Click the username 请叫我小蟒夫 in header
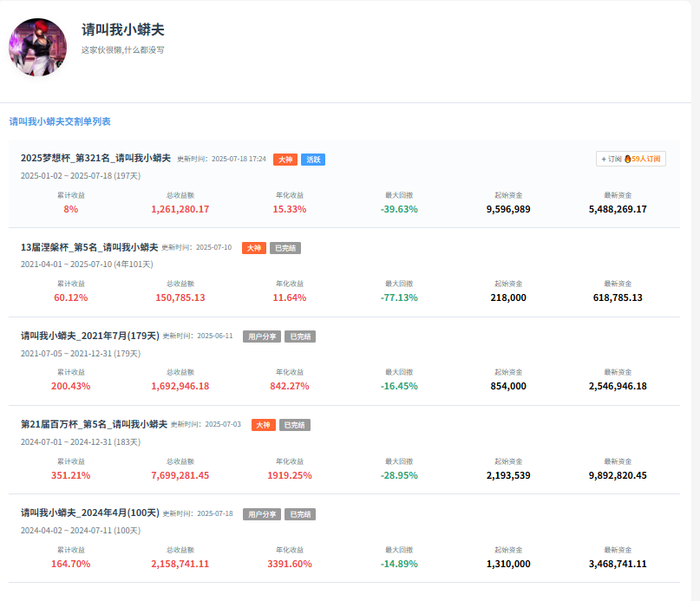 123,29
